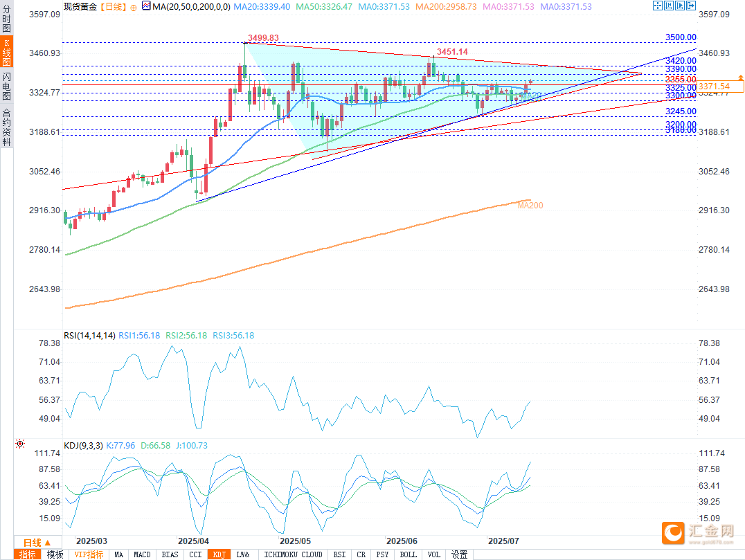Click the red sun icon beside KDJ panel

click(20, 444)
